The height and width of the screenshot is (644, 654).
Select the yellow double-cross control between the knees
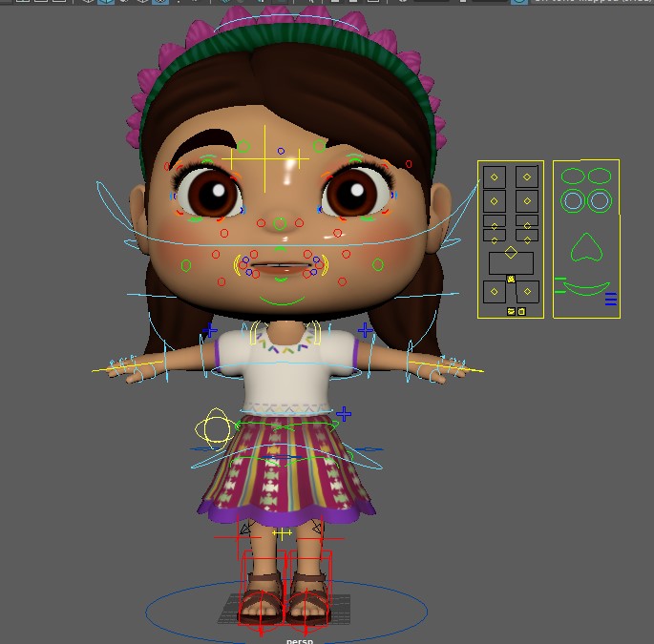[x=282, y=532]
